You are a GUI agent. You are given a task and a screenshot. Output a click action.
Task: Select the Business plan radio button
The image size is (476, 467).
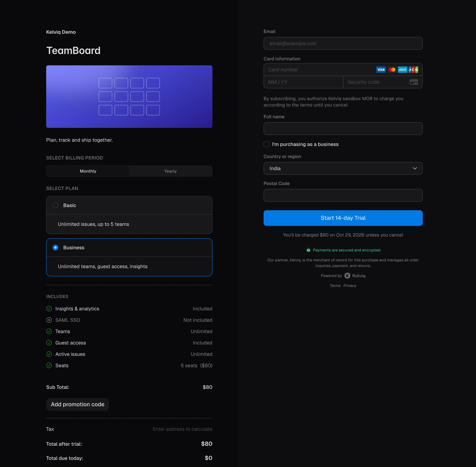pyautogui.click(x=55, y=248)
